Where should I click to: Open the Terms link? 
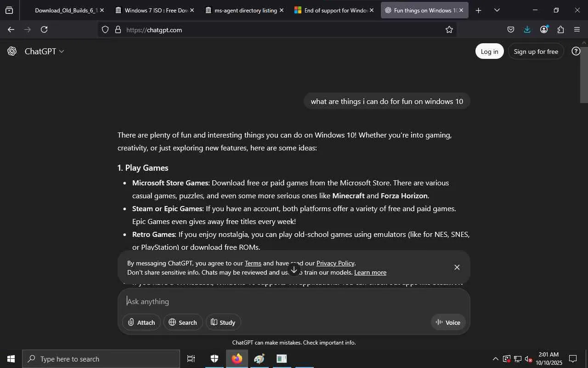point(253,263)
